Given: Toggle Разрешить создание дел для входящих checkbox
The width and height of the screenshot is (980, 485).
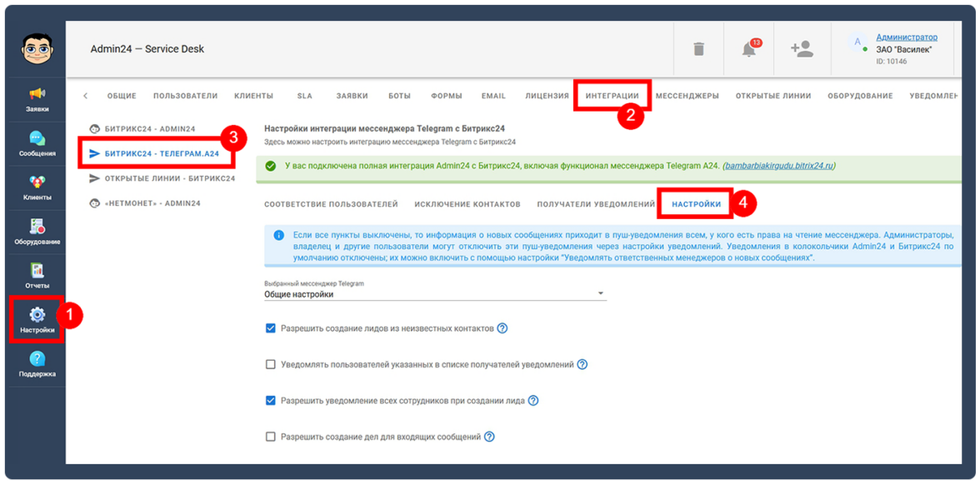Looking at the screenshot, I should pos(271,437).
